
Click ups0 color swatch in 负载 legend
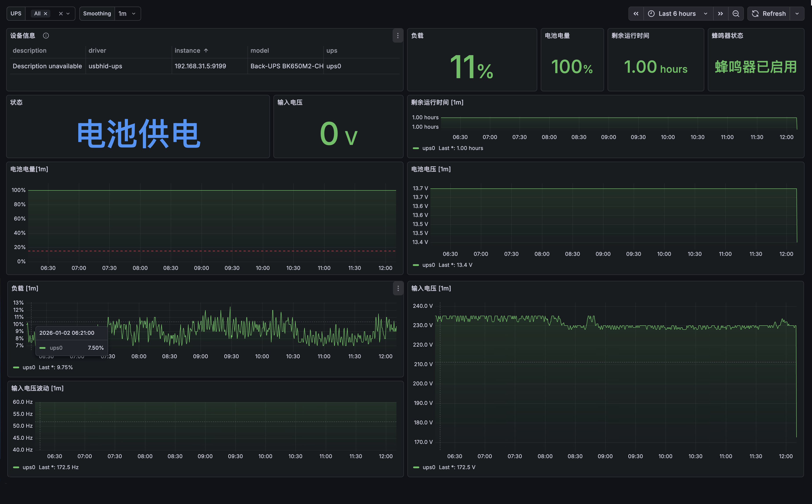pyautogui.click(x=16, y=367)
